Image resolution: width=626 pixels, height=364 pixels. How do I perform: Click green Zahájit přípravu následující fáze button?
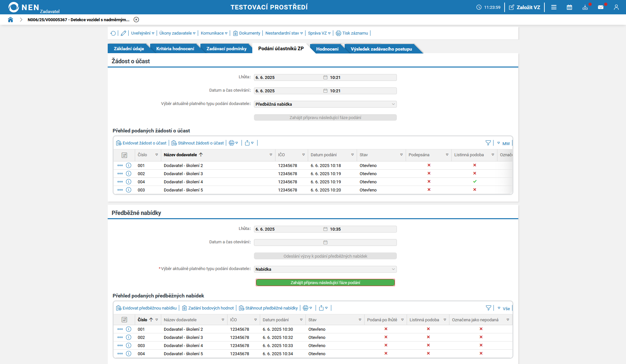[325, 282]
